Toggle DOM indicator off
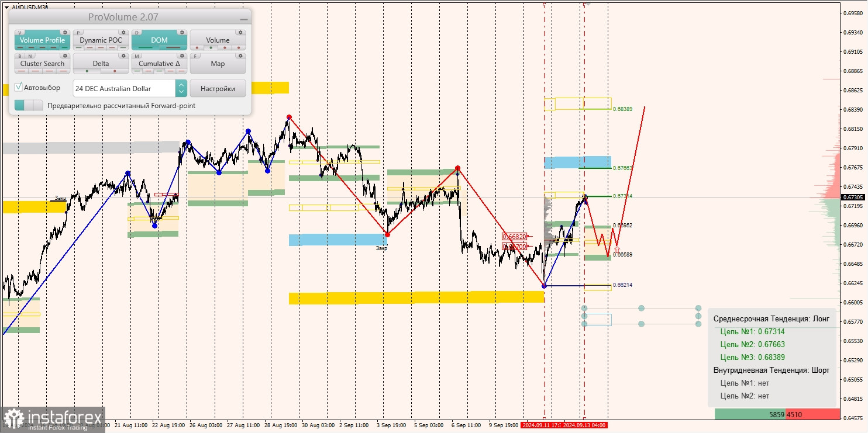 [159, 40]
